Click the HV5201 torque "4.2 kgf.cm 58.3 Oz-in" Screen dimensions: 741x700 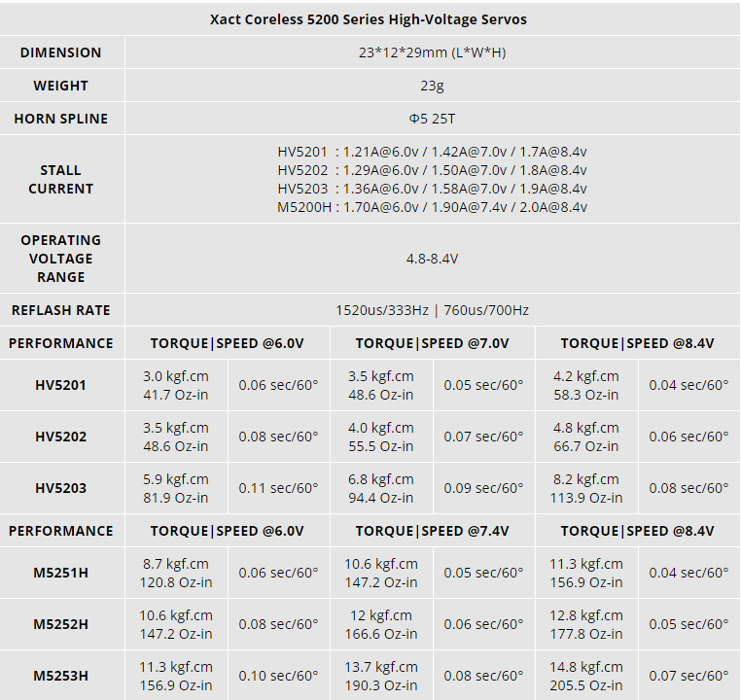click(x=586, y=385)
